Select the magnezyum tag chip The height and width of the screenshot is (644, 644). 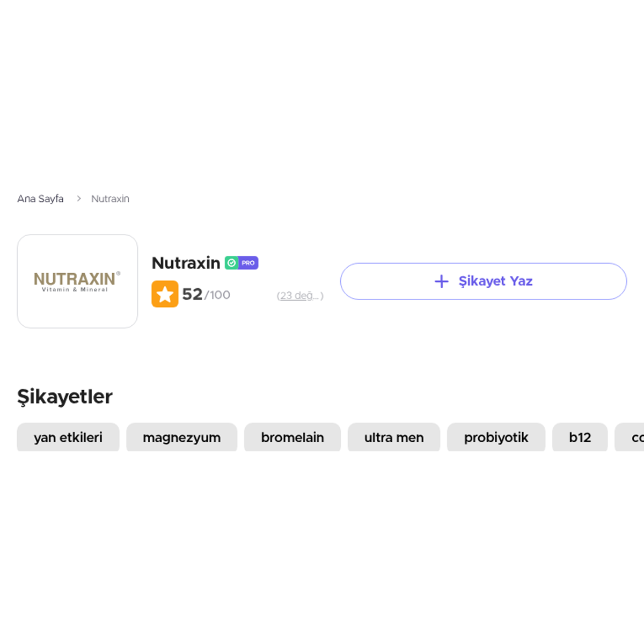(181, 437)
